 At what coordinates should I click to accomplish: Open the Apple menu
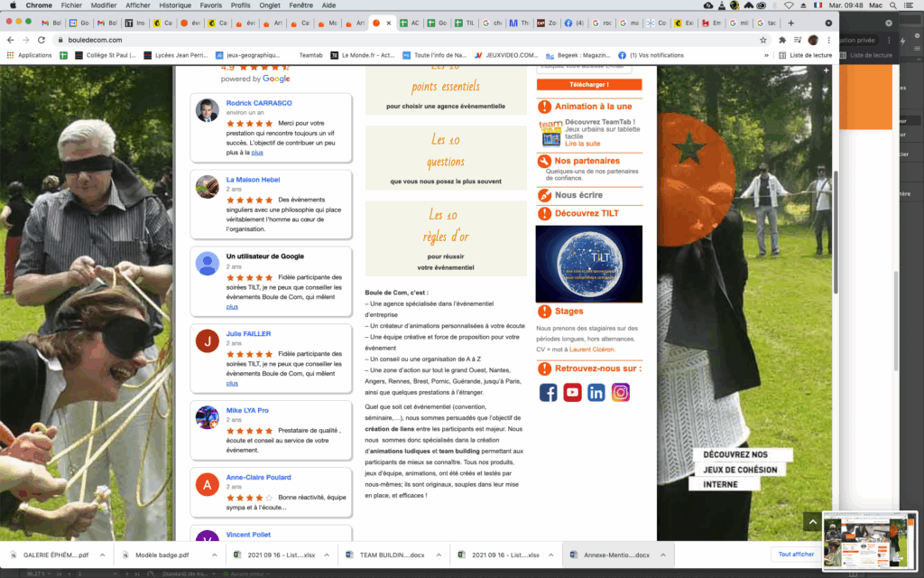pyautogui.click(x=13, y=5)
